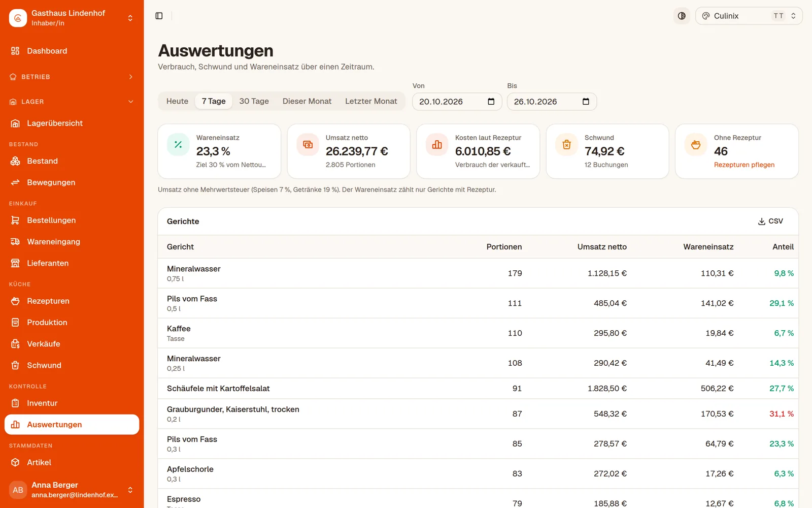The image size is (812, 508).
Task: Select the Heute time range tab
Action: [x=177, y=101]
